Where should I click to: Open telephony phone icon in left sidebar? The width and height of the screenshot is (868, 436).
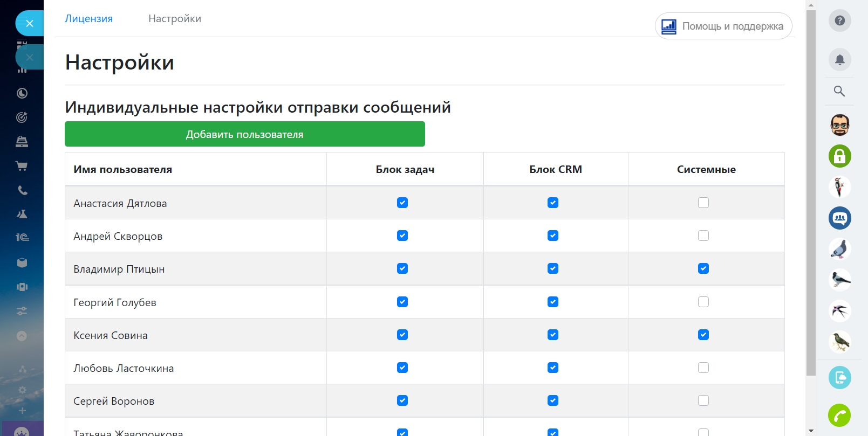click(x=22, y=190)
